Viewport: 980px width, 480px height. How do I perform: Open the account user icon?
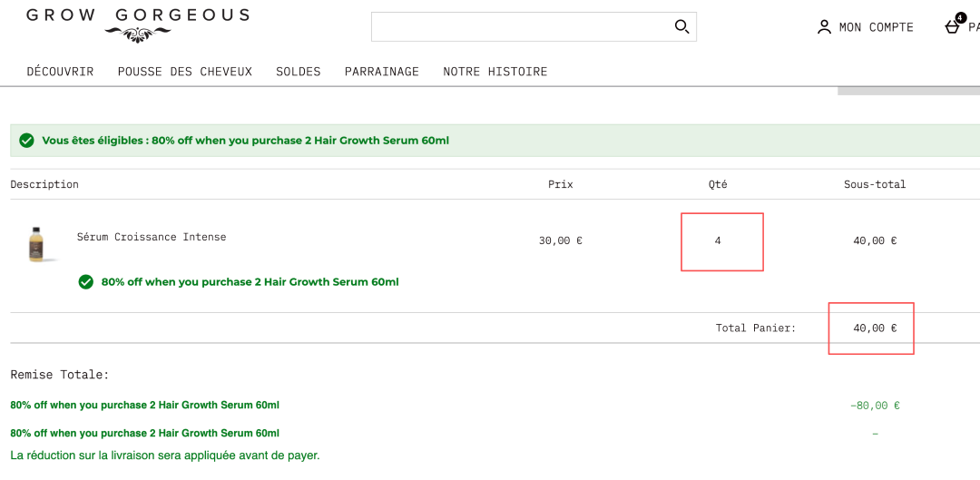(824, 27)
